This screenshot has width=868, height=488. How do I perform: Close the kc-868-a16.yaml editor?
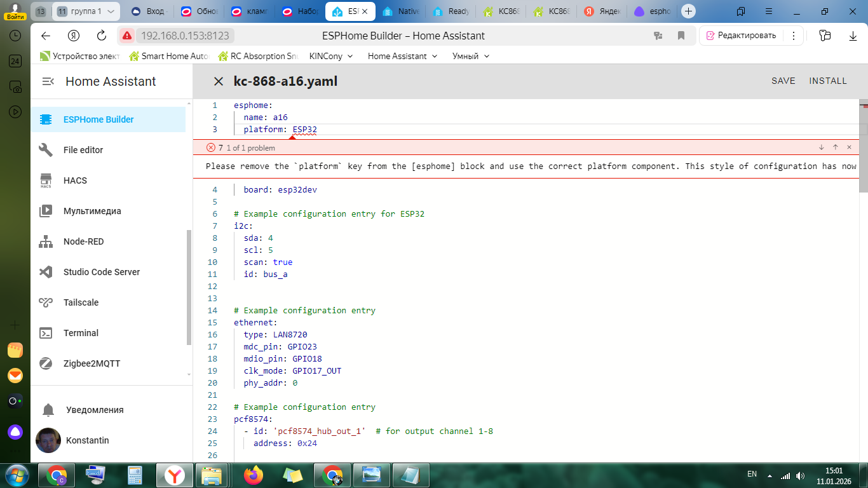pyautogui.click(x=219, y=81)
